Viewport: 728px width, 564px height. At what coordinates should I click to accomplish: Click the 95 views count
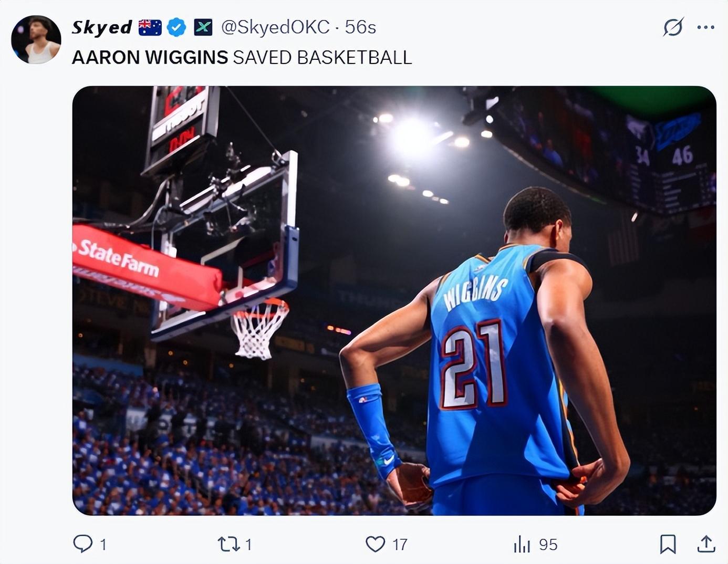(x=548, y=545)
